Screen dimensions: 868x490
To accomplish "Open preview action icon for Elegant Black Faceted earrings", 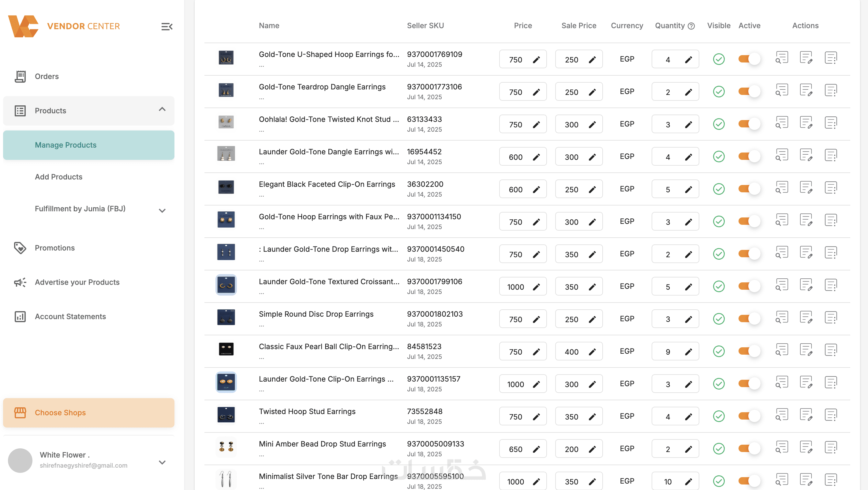I will tap(781, 187).
